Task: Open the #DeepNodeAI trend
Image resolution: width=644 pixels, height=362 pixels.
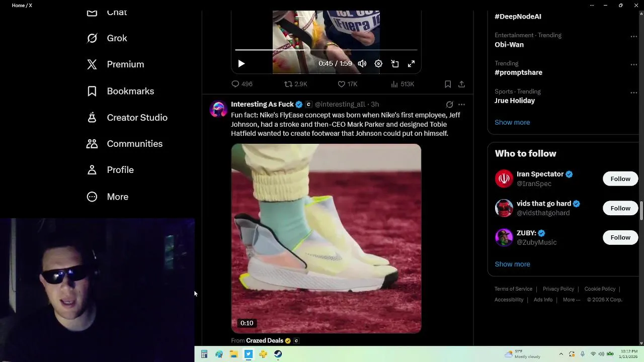Action: (x=518, y=16)
